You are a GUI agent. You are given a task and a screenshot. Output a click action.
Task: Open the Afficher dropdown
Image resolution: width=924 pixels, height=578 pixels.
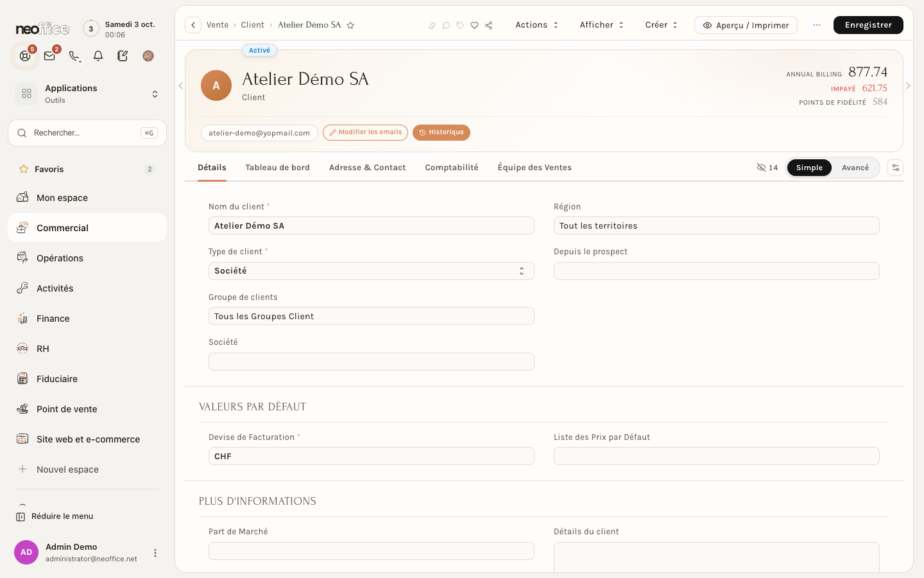pos(602,25)
